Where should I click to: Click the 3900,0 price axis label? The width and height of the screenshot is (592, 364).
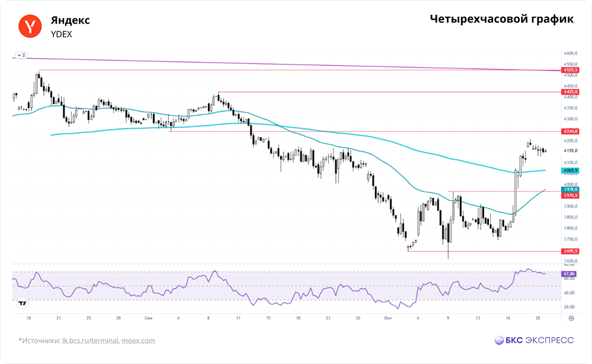pyautogui.click(x=571, y=207)
